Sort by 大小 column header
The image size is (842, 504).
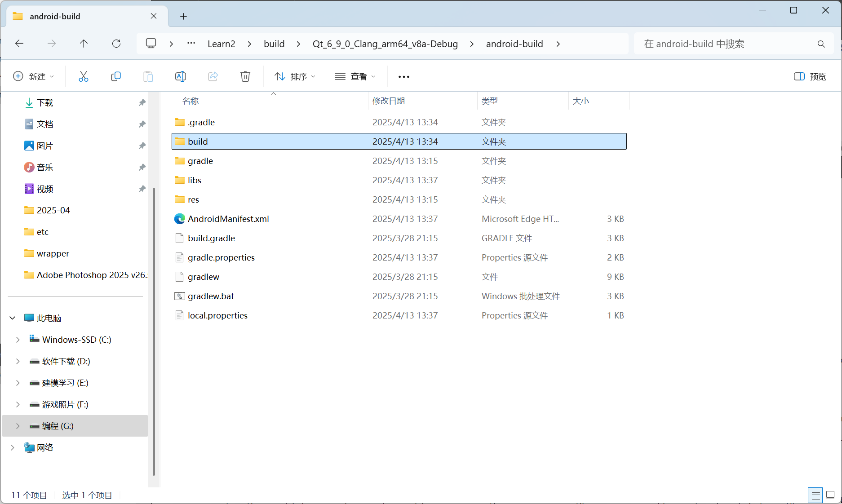pyautogui.click(x=581, y=101)
